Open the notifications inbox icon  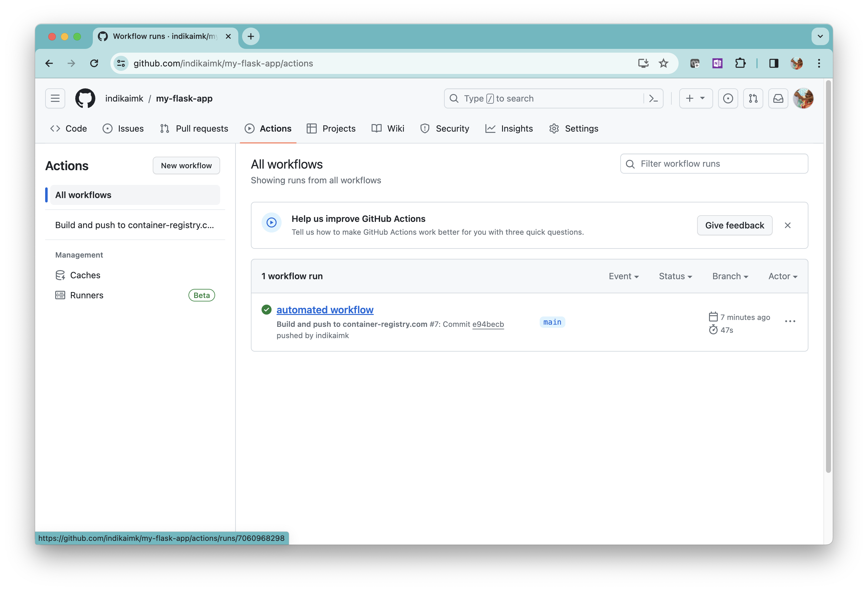point(778,99)
